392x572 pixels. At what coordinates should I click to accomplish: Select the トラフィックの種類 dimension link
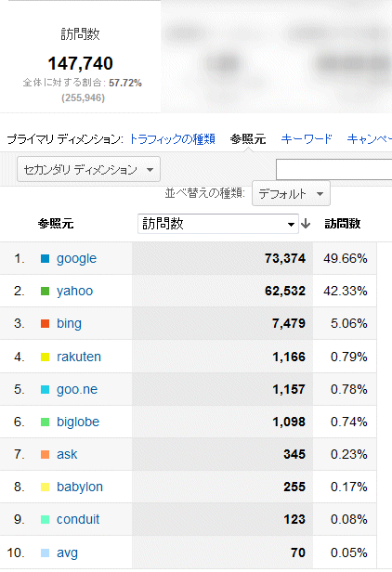pos(172,139)
